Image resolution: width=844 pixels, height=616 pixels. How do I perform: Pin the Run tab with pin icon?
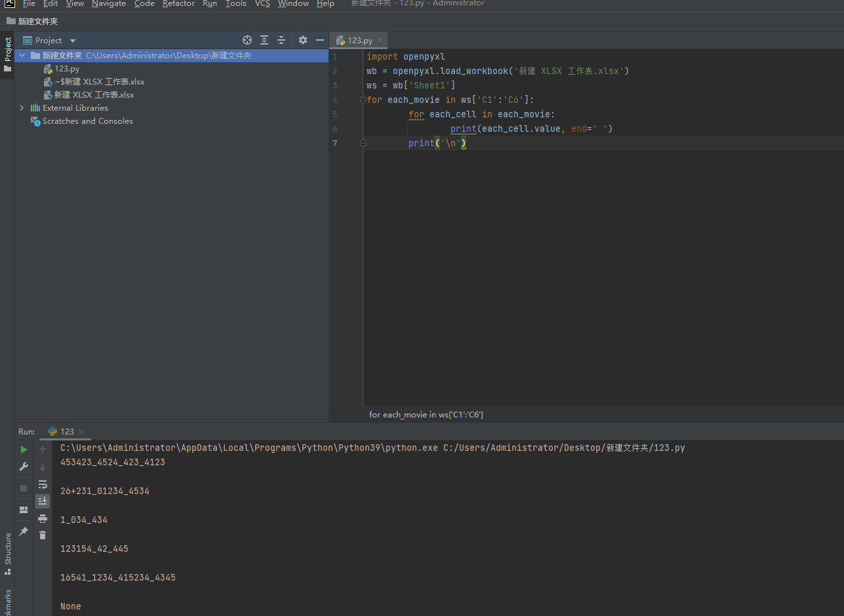point(24,531)
